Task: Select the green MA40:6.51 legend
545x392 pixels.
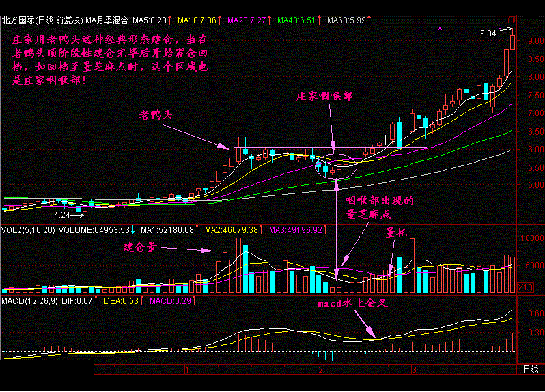Action: click(296, 22)
